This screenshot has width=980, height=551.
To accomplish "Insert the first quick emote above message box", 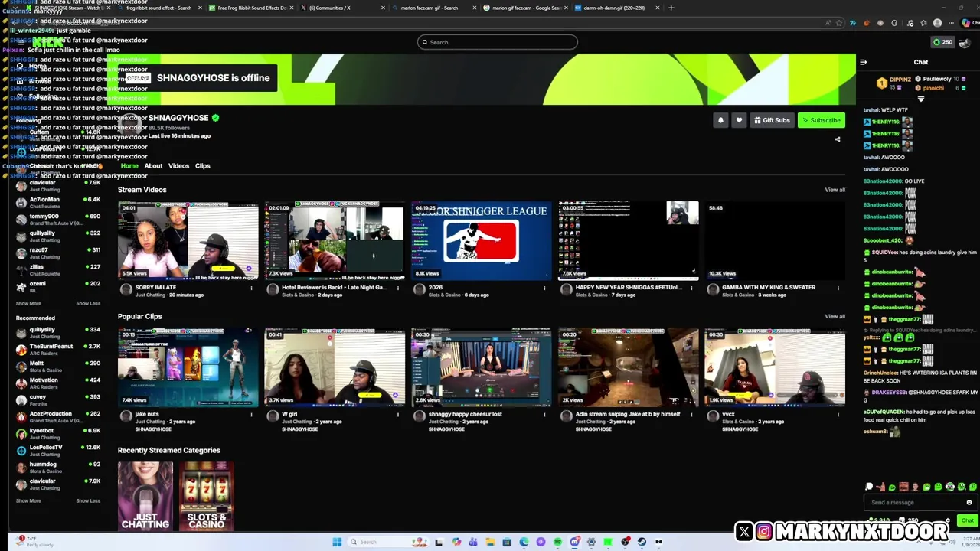I will coord(869,487).
